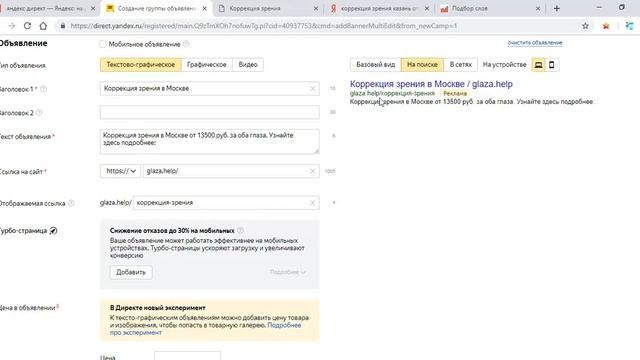Open preview headline Коррекция зрения в Москве
Viewport: 640px width, 360px height.
click(431, 84)
